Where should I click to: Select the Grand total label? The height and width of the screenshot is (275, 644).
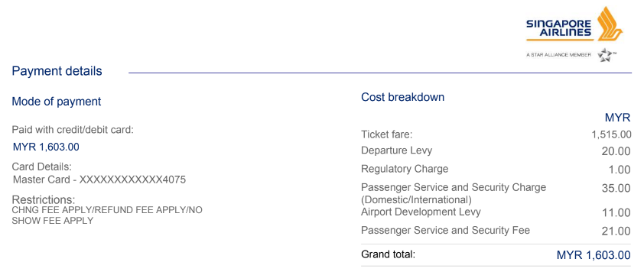click(x=388, y=254)
